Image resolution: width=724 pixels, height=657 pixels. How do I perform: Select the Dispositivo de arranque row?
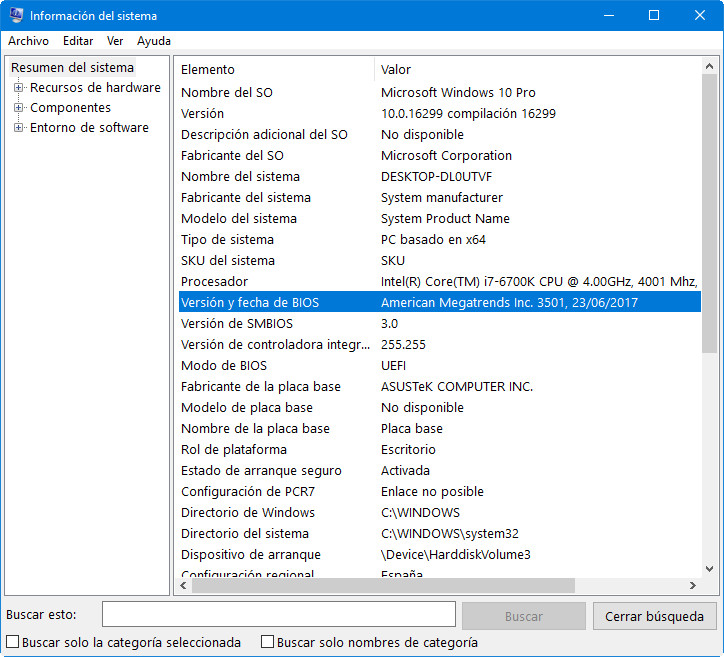[x=440, y=555]
